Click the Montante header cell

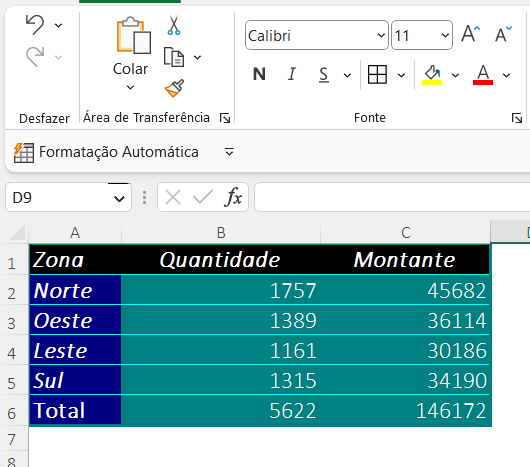pyautogui.click(x=405, y=260)
